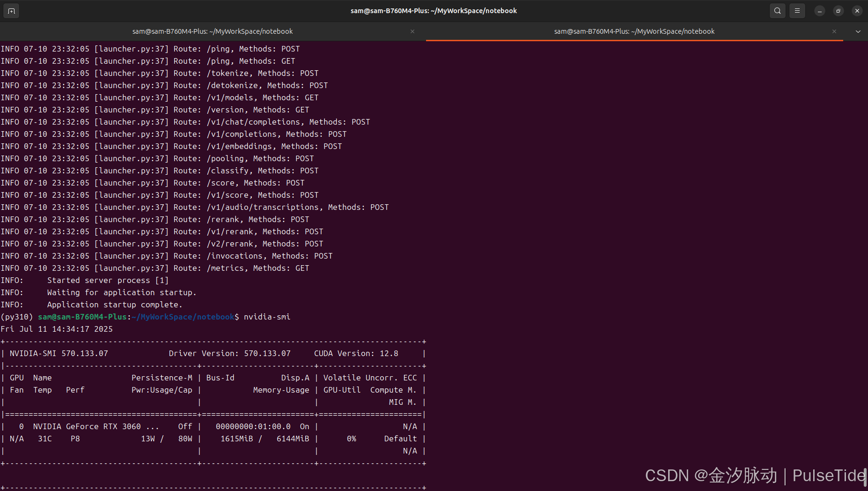Click the 'Default' compute mode value

401,439
